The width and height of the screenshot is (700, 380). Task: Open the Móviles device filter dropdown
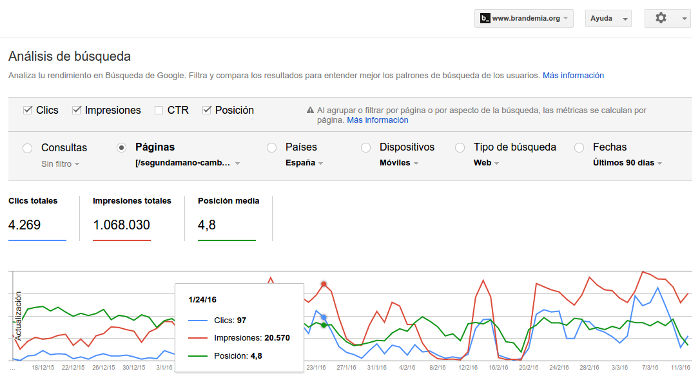coord(399,163)
